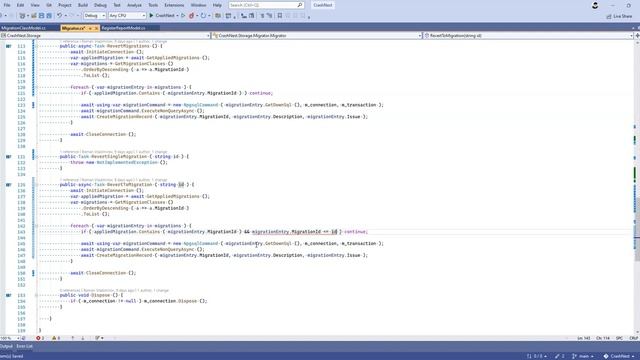Collapse the RevertSingleMigration method at line 131
This screenshot has height=360, width=640.
click(36, 157)
